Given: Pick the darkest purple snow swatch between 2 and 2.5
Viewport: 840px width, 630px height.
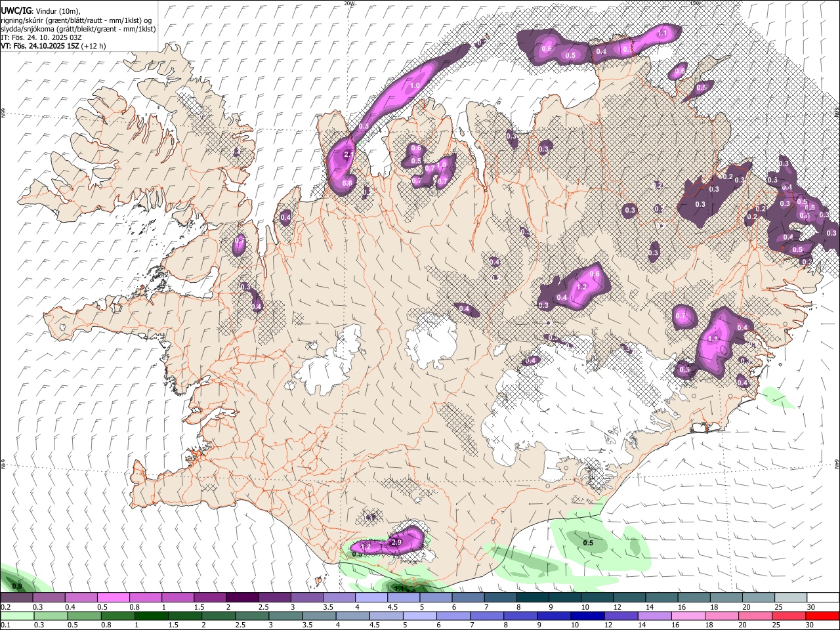Looking at the screenshot, I should 241,597.
